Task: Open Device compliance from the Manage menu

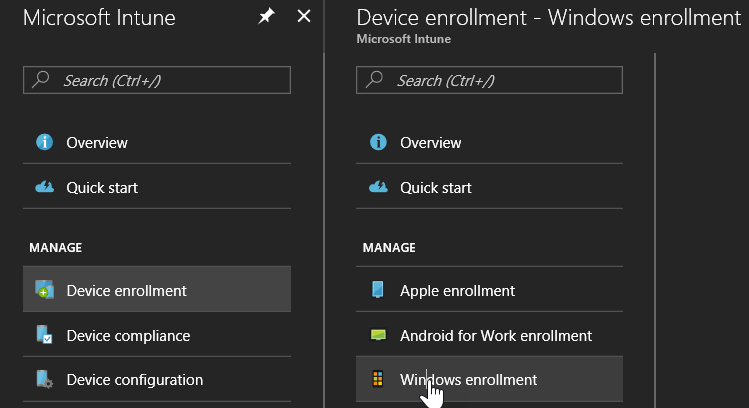Action: [128, 336]
